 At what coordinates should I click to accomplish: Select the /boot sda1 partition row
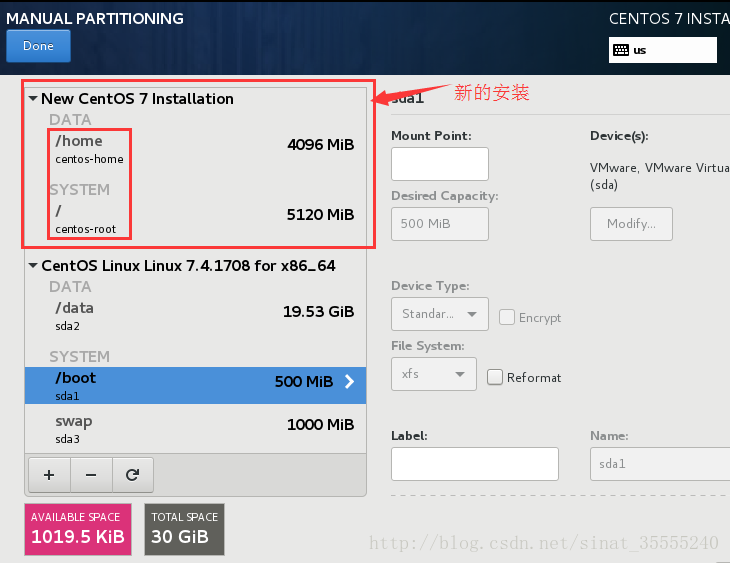(x=196, y=386)
